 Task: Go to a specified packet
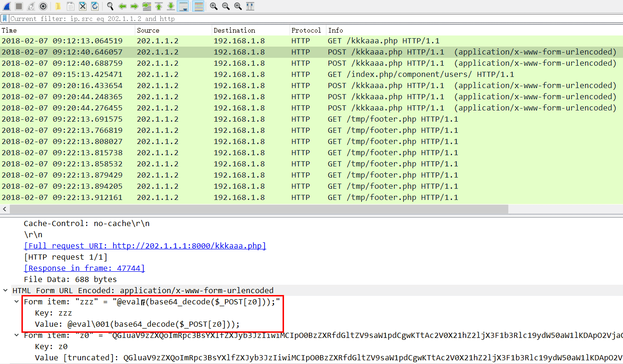[x=147, y=6]
